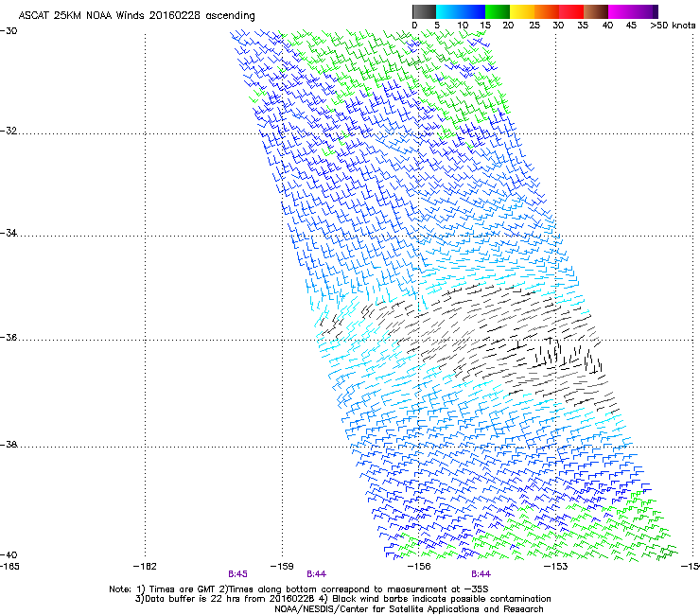Click the '45' legend scale label
700x615 pixels.
pyautogui.click(x=631, y=26)
